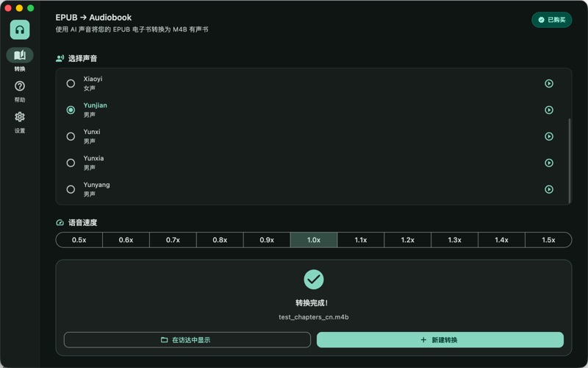Click the test_chapters_cn.m4b file name
The image size is (588, 368).
click(x=314, y=317)
